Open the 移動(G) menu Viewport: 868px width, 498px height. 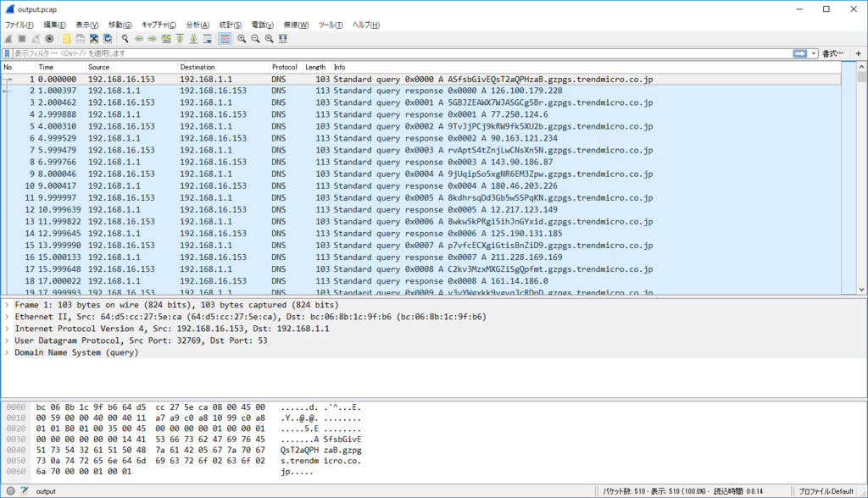tap(120, 25)
